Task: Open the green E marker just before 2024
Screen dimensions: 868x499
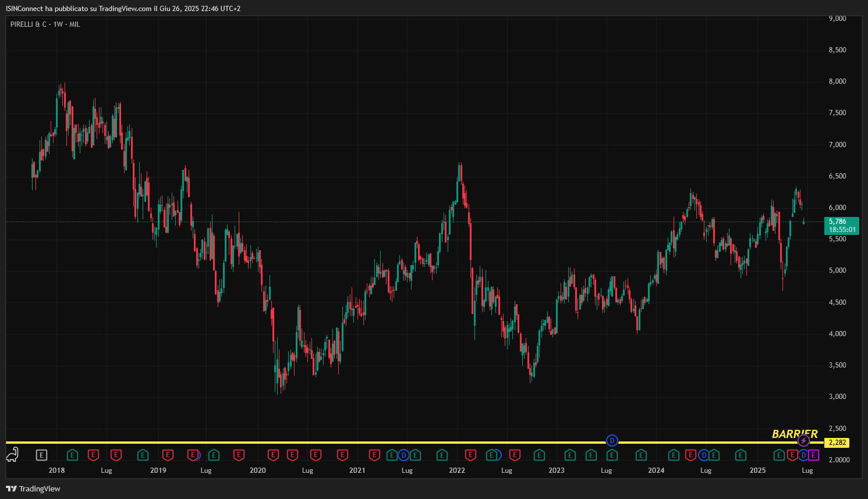Action: point(641,455)
